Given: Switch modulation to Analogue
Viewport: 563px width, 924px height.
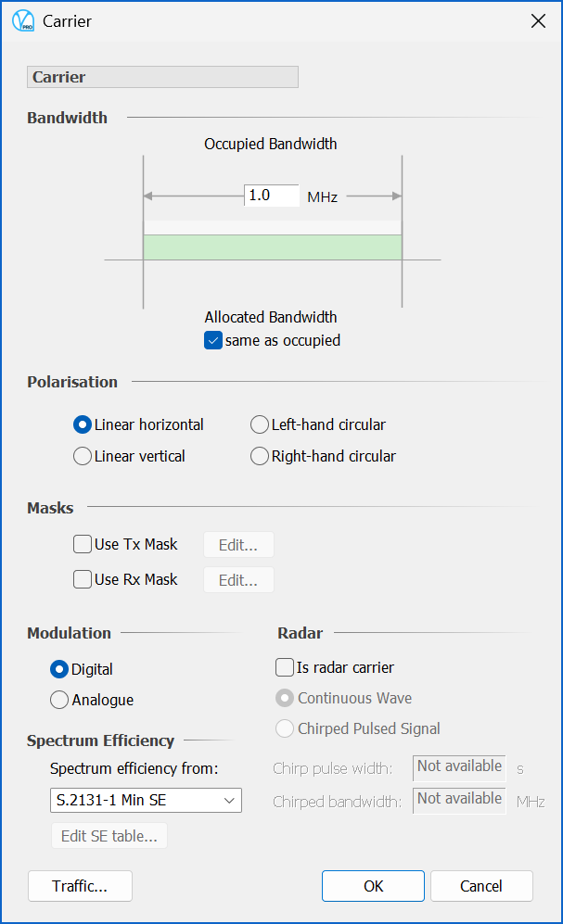Looking at the screenshot, I should 58,700.
